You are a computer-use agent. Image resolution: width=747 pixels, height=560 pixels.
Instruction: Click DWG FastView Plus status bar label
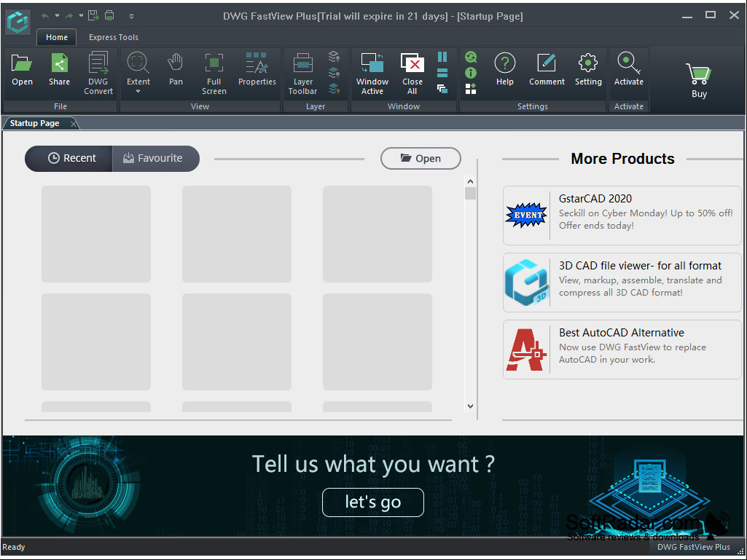pyautogui.click(x=694, y=547)
